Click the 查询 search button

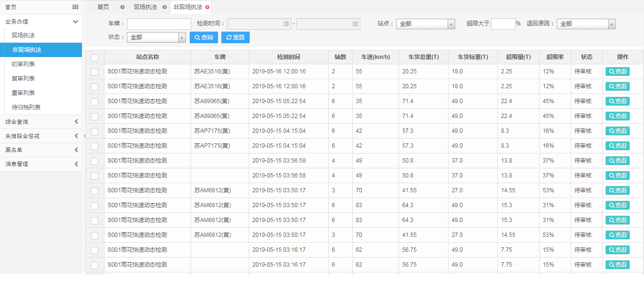(x=204, y=37)
